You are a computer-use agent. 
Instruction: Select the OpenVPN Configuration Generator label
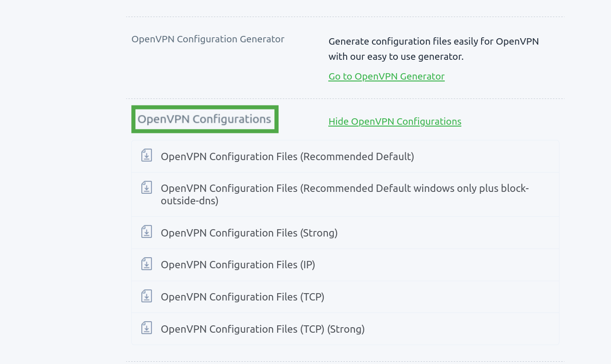click(x=208, y=39)
